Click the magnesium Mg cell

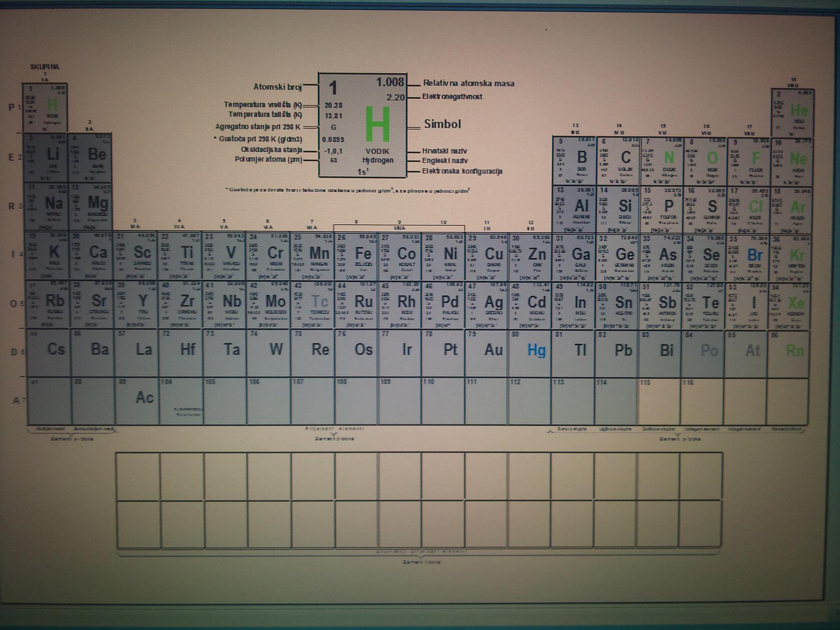(91, 206)
